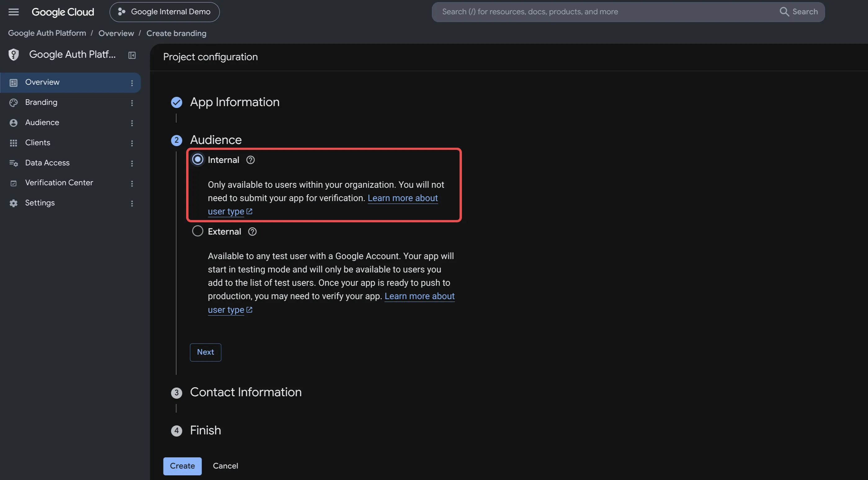Image resolution: width=868 pixels, height=480 pixels.
Task: Open more options for Settings
Action: 132,204
